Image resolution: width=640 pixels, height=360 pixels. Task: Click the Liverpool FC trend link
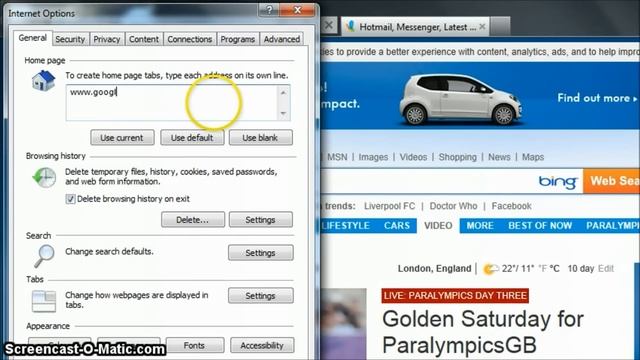pyautogui.click(x=389, y=206)
